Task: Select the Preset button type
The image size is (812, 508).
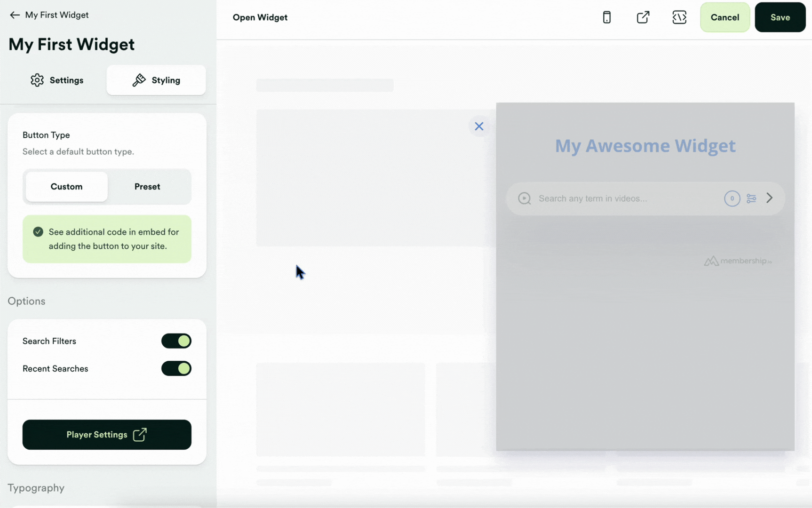Action: click(x=147, y=187)
